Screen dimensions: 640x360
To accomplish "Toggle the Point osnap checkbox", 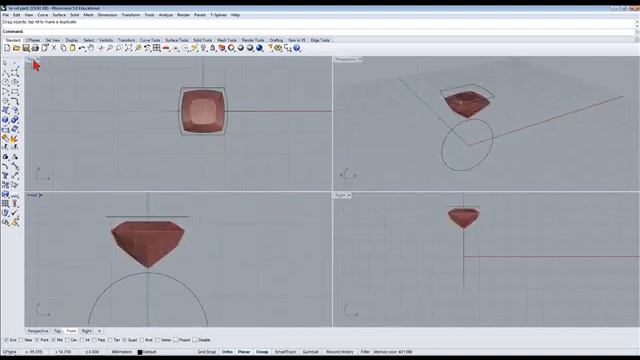I will 37,340.
